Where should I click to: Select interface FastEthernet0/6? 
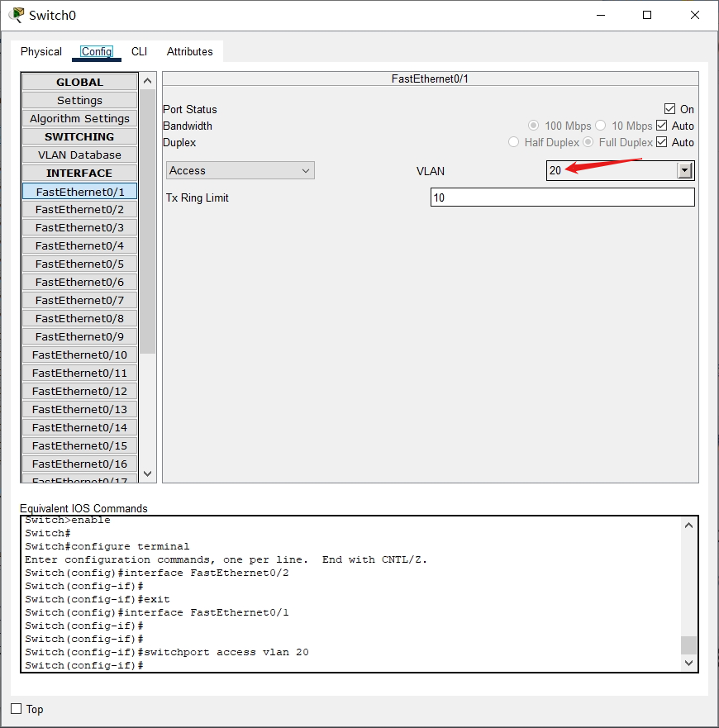[x=79, y=282]
